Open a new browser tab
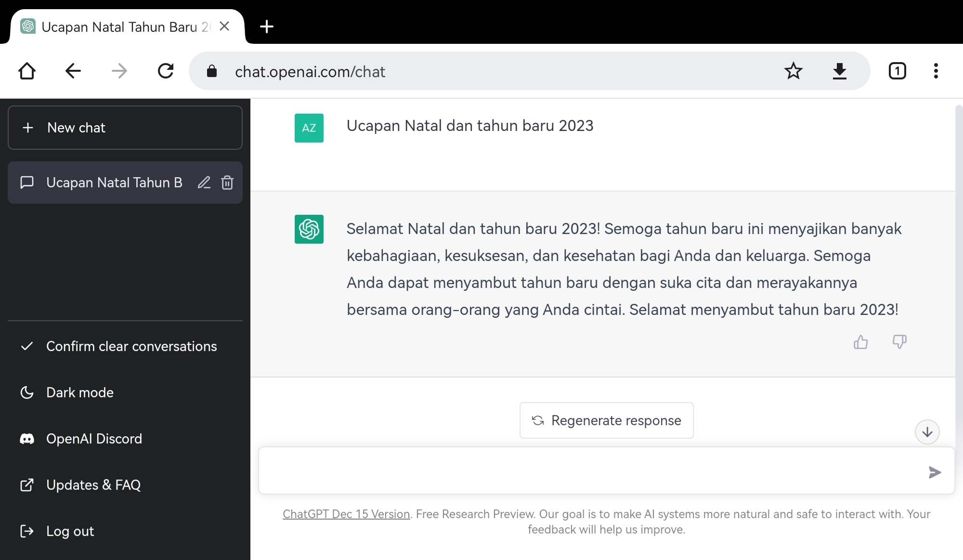 [266, 27]
